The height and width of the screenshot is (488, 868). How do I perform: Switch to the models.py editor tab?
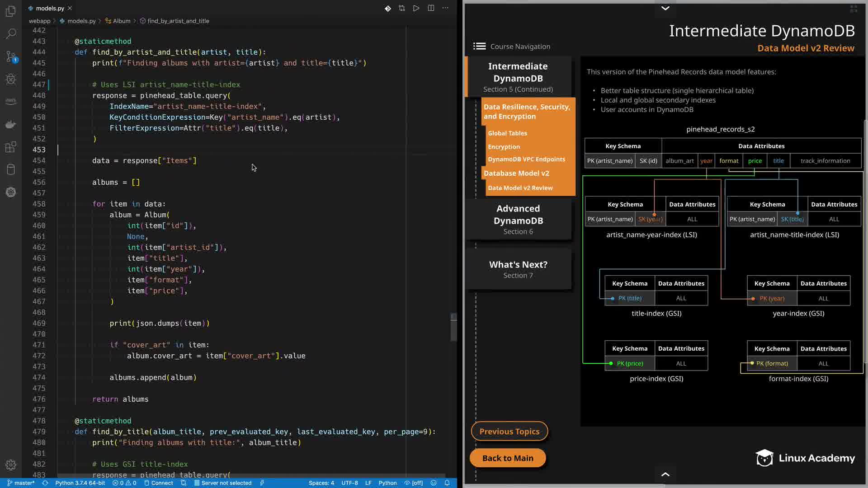click(x=50, y=8)
